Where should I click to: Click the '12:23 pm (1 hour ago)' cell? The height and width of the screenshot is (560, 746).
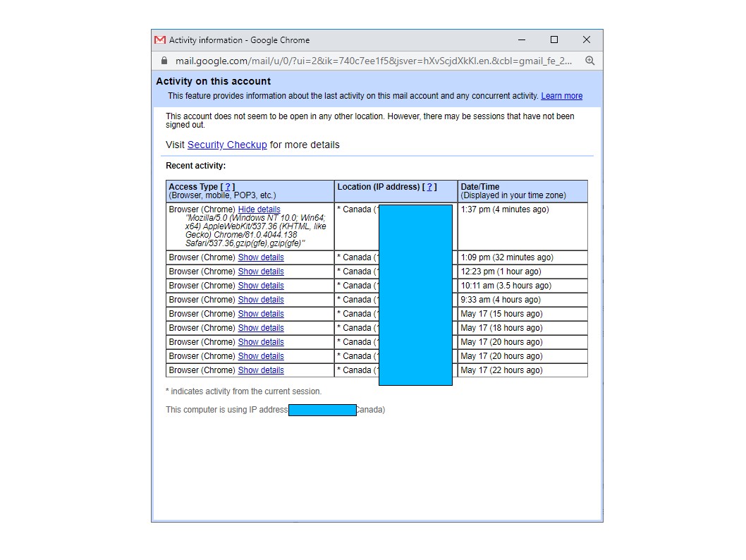point(522,272)
